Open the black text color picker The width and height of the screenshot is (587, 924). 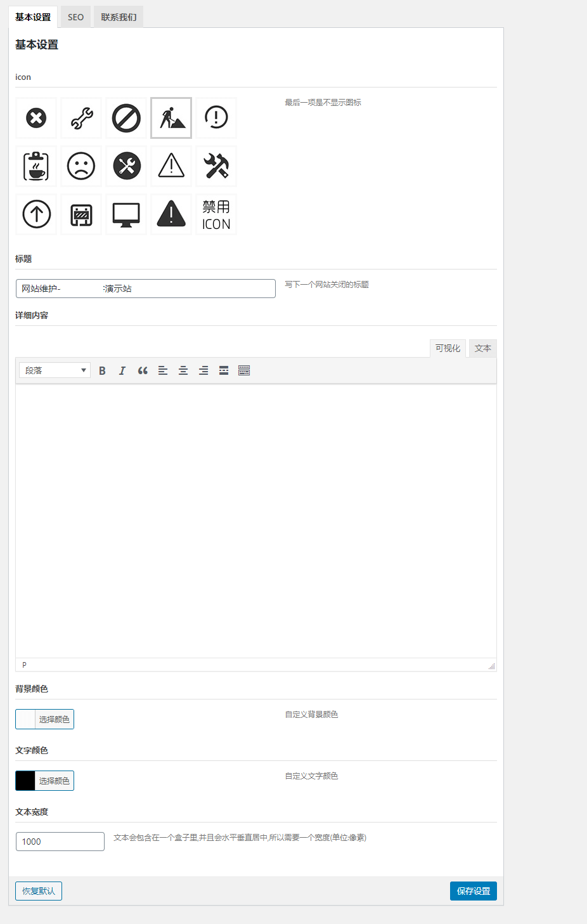pyautogui.click(x=44, y=781)
